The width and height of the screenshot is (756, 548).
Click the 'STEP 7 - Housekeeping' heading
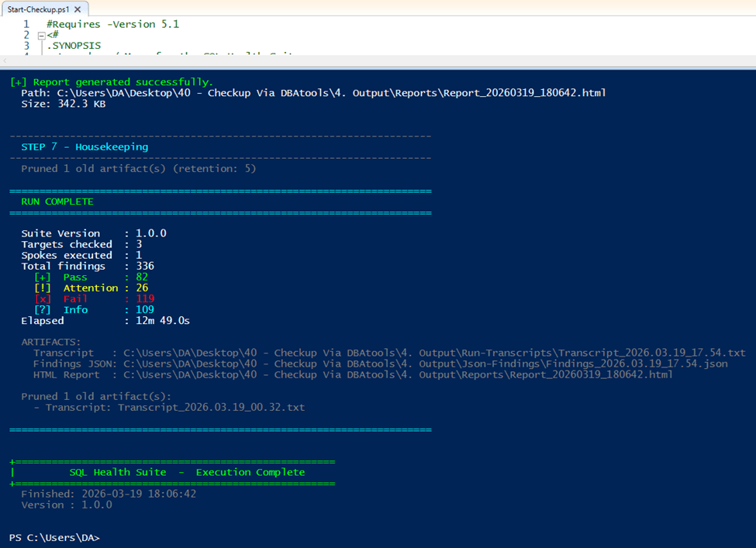point(85,147)
